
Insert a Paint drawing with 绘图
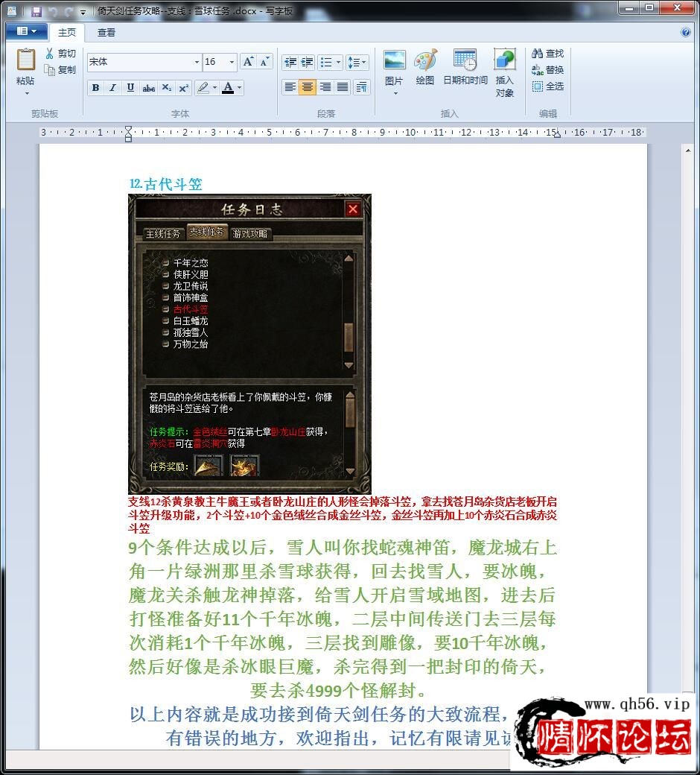pos(425,67)
